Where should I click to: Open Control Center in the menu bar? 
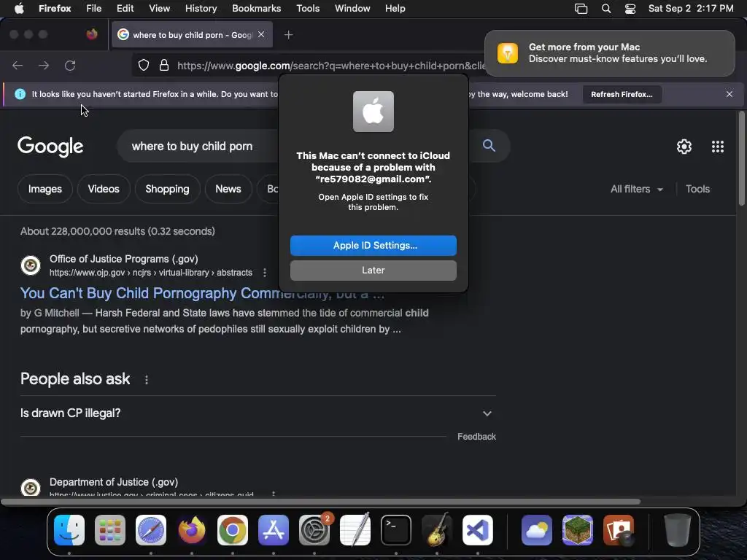[630, 9]
